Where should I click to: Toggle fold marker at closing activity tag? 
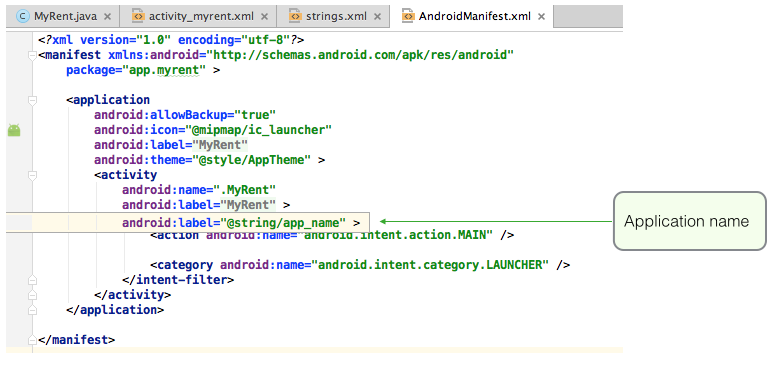tap(32, 295)
